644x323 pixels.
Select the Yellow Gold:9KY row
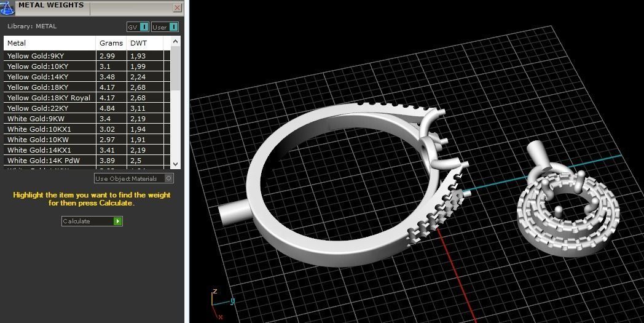87,56
